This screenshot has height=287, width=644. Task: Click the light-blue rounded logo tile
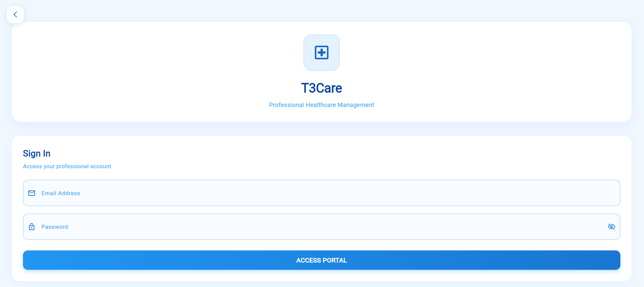322,52
